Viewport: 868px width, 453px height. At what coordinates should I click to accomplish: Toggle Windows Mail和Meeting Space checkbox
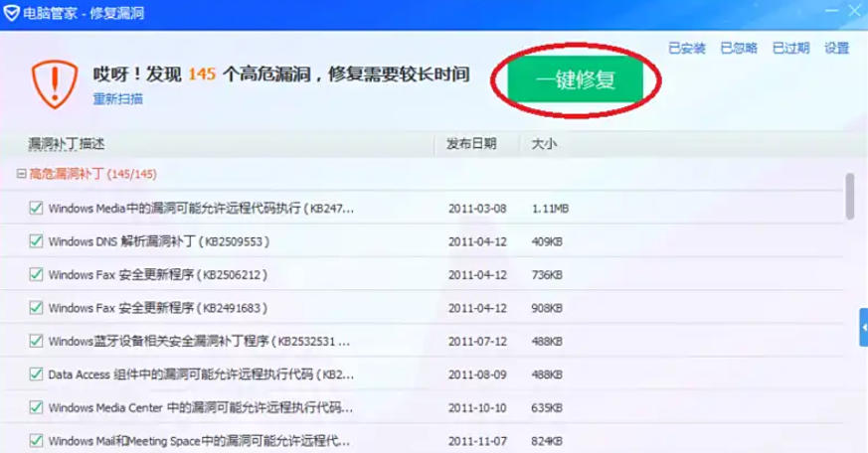pos(37,440)
